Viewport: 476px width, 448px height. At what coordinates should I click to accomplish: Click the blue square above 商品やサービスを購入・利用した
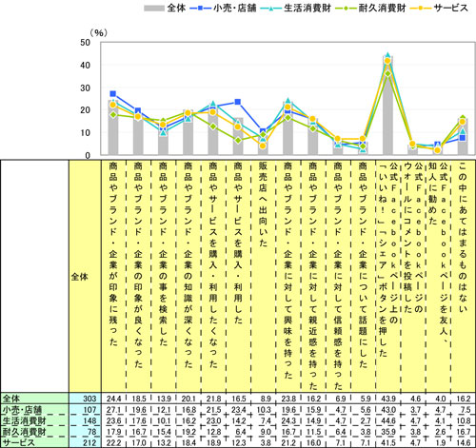(238, 102)
